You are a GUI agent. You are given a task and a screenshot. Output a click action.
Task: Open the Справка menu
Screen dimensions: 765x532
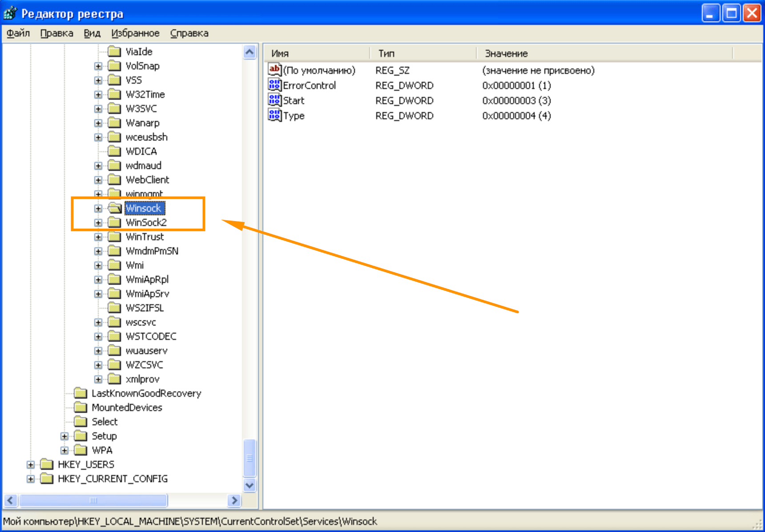pyautogui.click(x=189, y=33)
